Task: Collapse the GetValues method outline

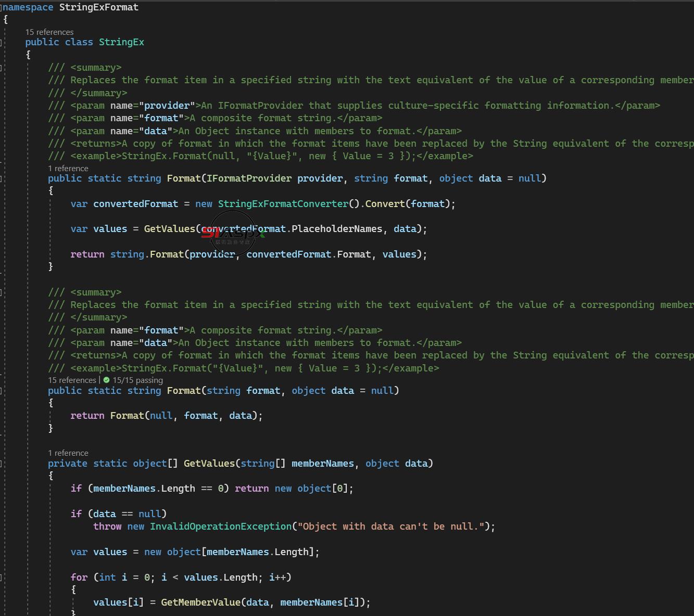Action: tap(2, 464)
